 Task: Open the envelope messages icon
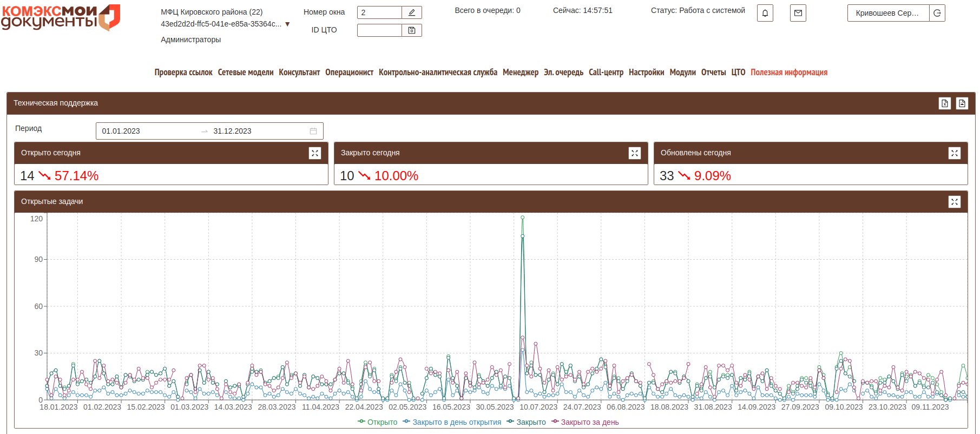pos(798,13)
